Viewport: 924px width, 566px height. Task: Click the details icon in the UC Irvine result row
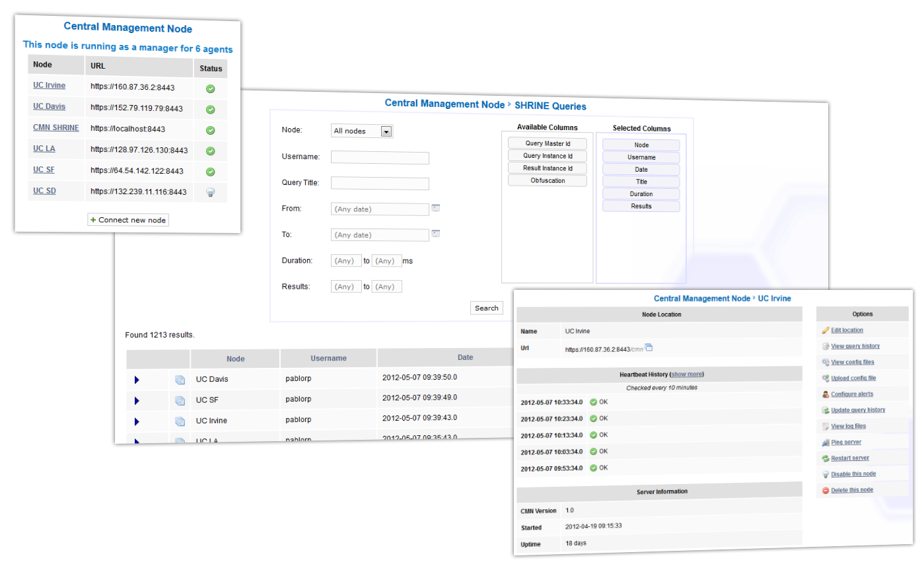click(180, 421)
